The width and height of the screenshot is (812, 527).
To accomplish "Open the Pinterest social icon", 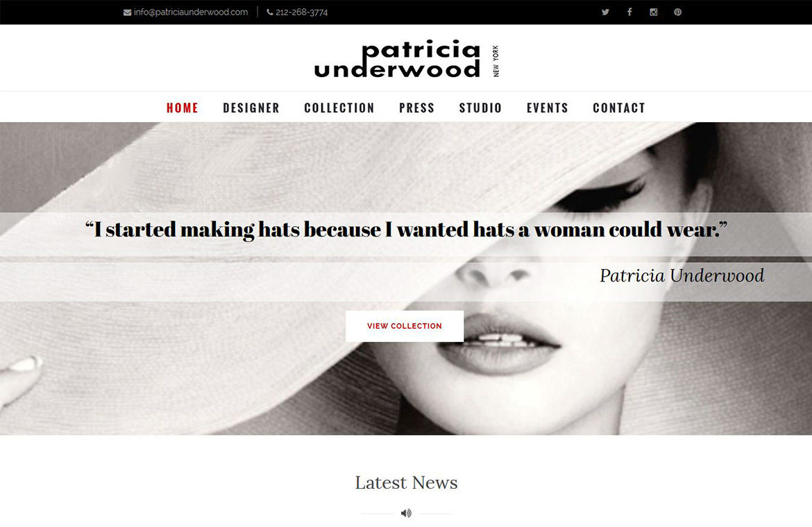I will click(677, 12).
